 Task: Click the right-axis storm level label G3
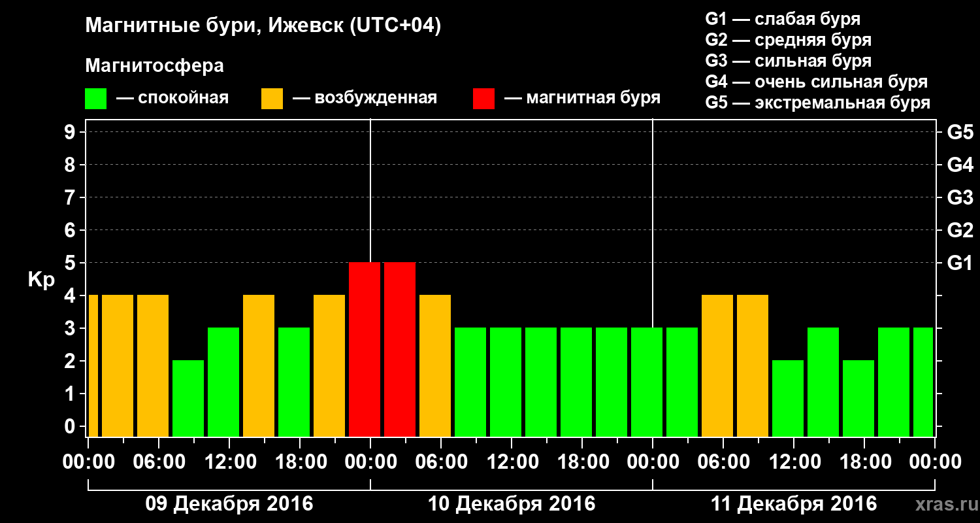[960, 197]
